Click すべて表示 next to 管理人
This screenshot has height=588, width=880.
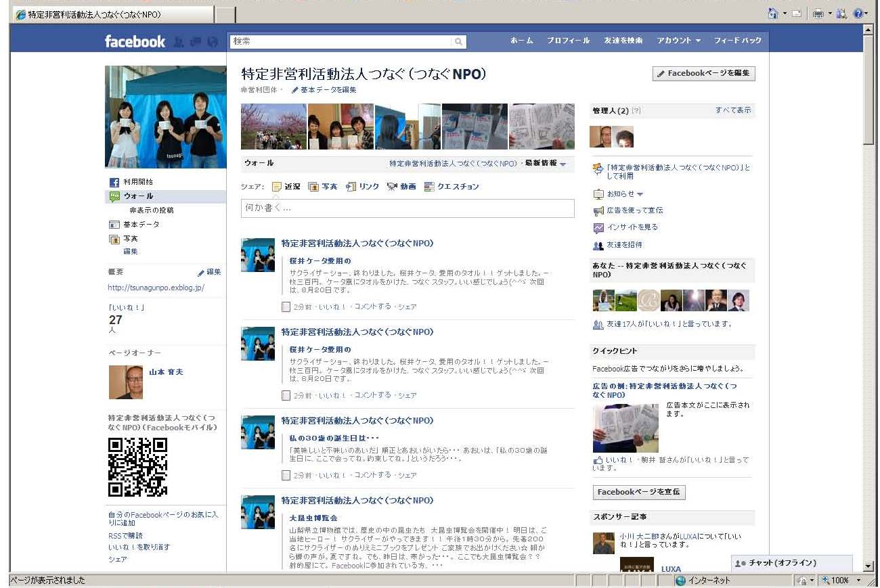[733, 110]
